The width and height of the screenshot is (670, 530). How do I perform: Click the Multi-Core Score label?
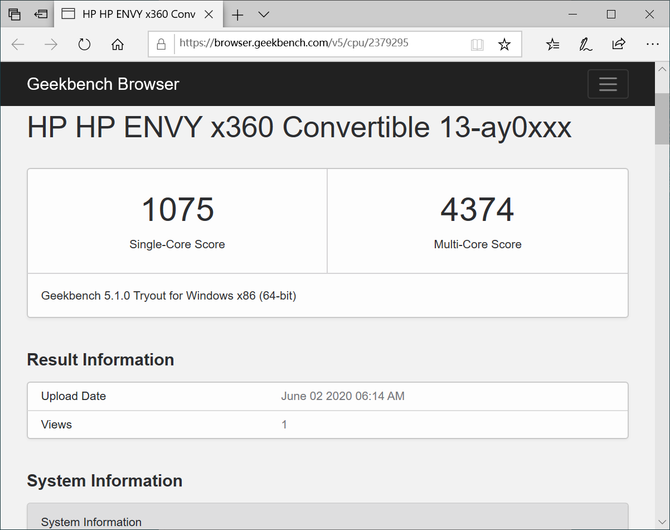tap(478, 244)
